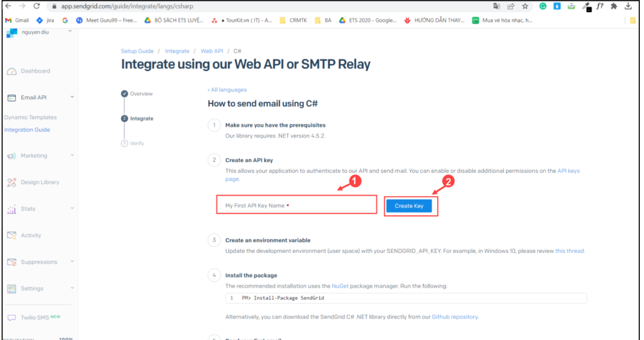The image size is (644, 340).
Task: Go back using browser back arrow
Action: (x=8, y=6)
